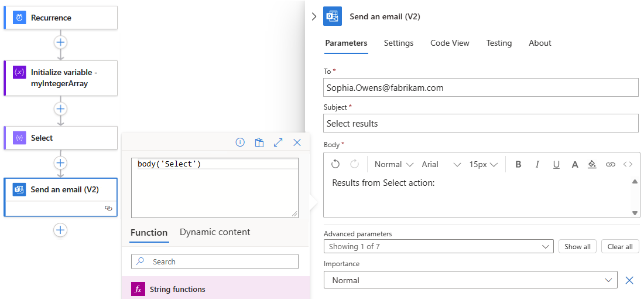Click the Clear all button

click(620, 246)
